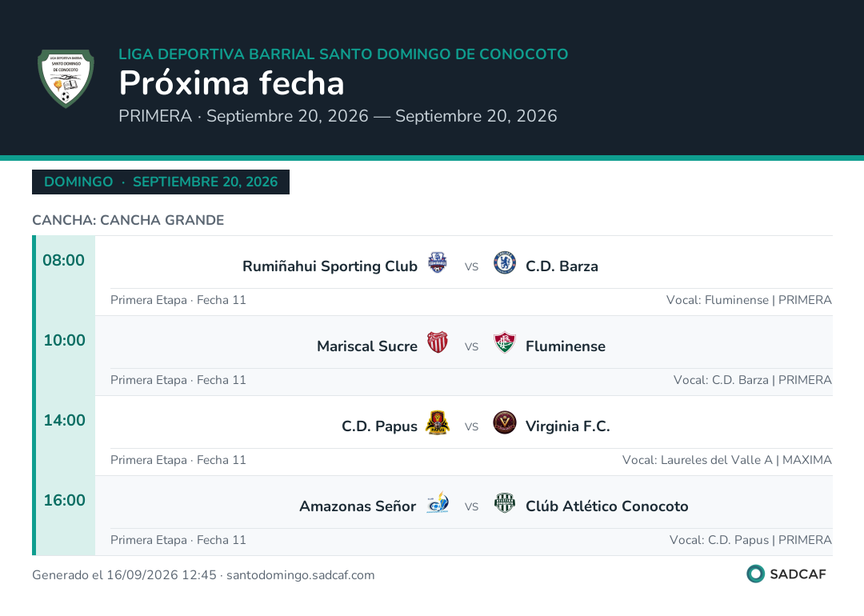The width and height of the screenshot is (864, 616).
Task: Open the Clúb Atlético Conocoto team name
Action: click(x=606, y=506)
